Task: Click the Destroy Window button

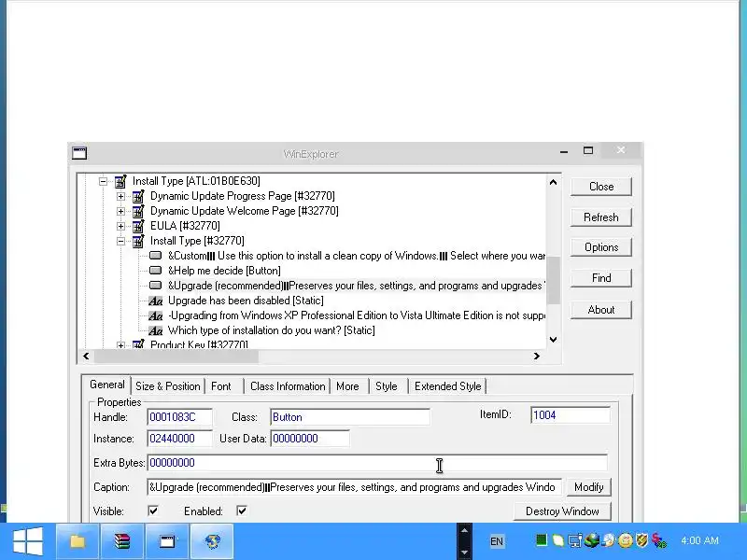Action: click(562, 511)
